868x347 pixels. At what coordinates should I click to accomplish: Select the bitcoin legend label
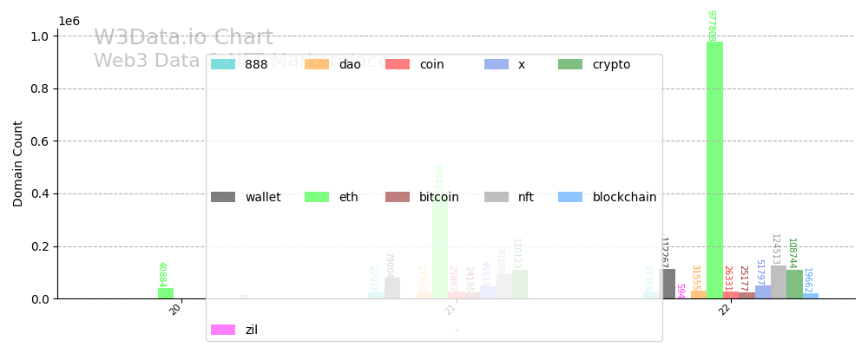pyautogui.click(x=439, y=197)
